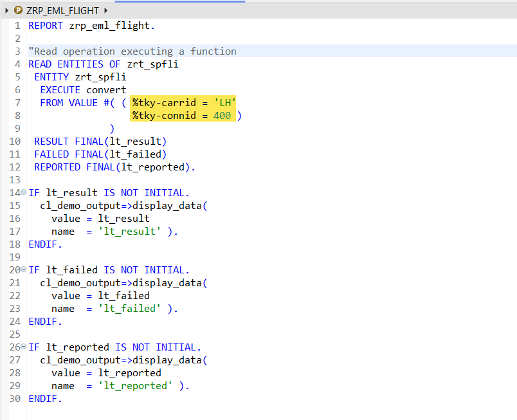
Task: Click 'IF lt_failed IS NOT INITIAL.' statement
Action: 109,269
